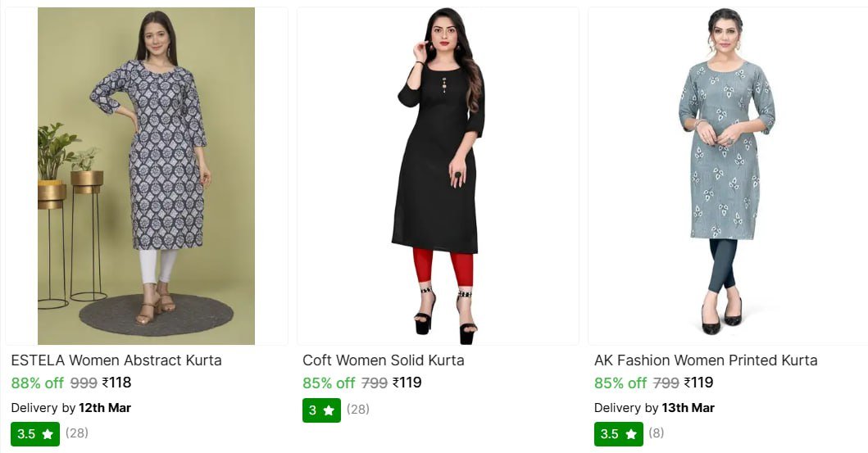Open the ESTELA Women Abstract Kurta product image

[146, 175]
